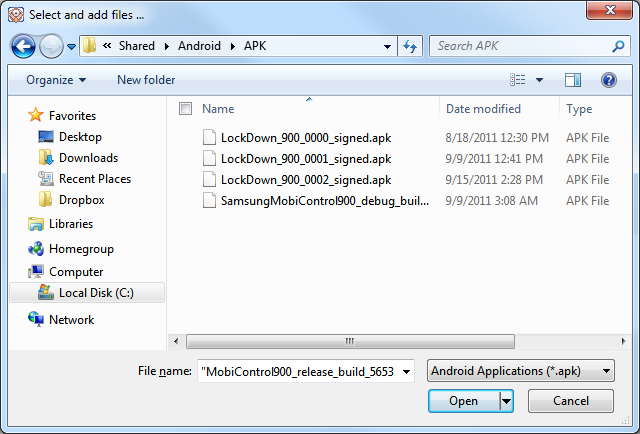Viewport: 640px width, 434px height.
Task: Click the folder icon in address bar
Action: (89, 45)
